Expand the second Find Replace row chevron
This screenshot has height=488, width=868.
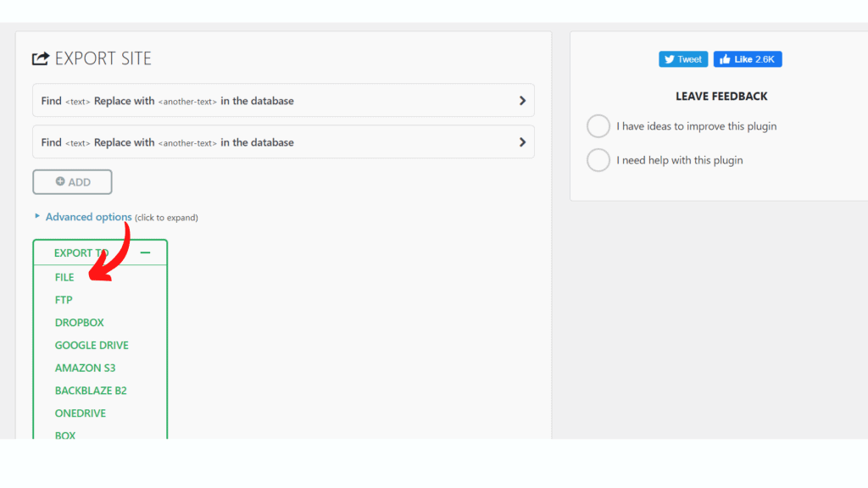coord(522,142)
